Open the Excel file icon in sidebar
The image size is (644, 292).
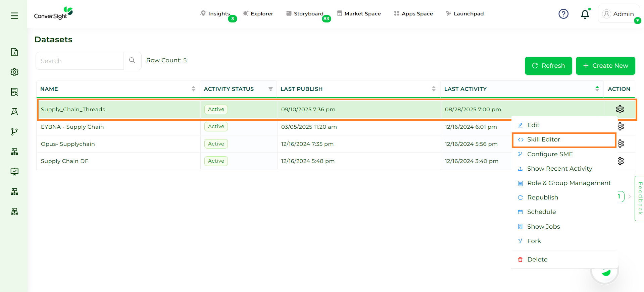(14, 52)
